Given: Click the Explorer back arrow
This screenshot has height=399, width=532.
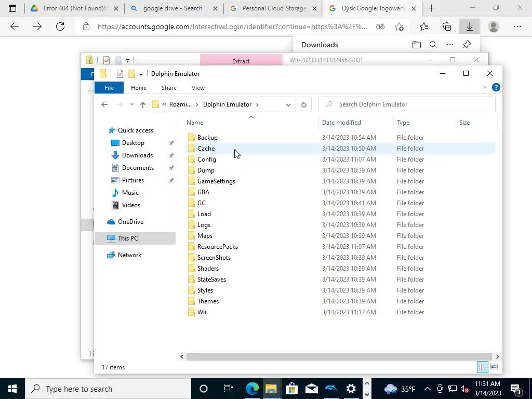Looking at the screenshot, I should coord(104,104).
